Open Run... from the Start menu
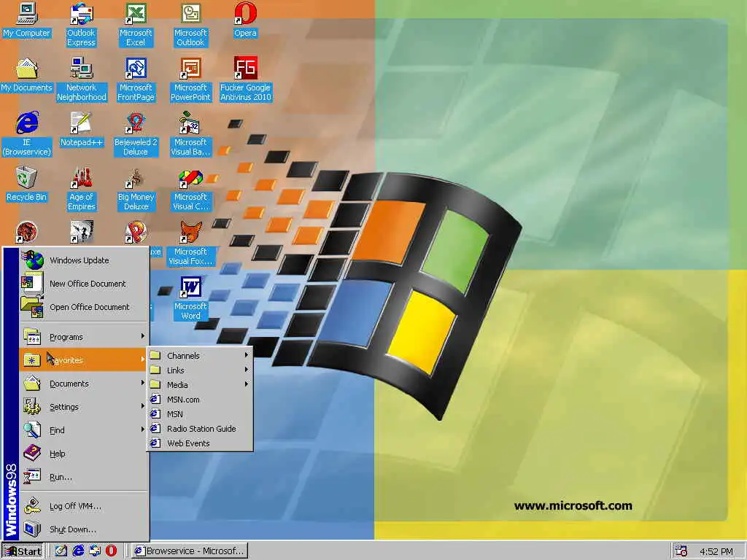The image size is (747, 560). tap(84, 477)
